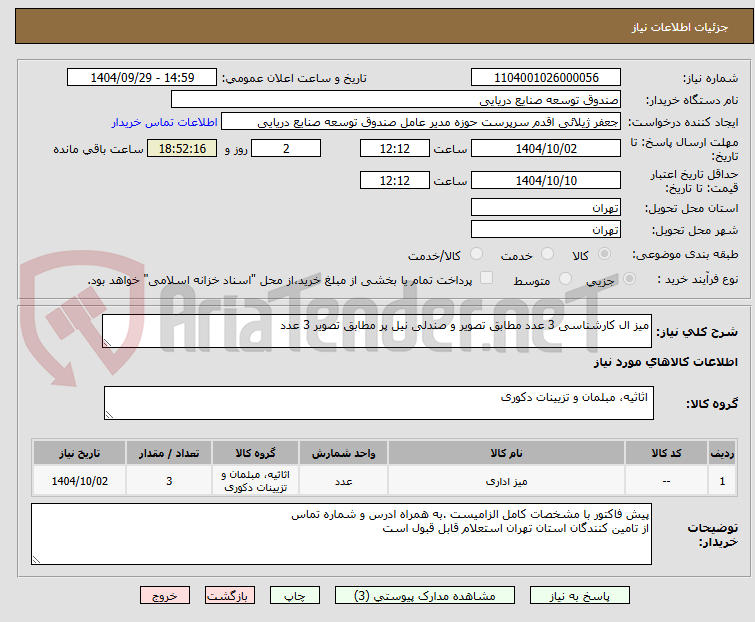Viewport: 755px width, 622px height.
Task: Click the row number 1 cell
Action: point(722,481)
